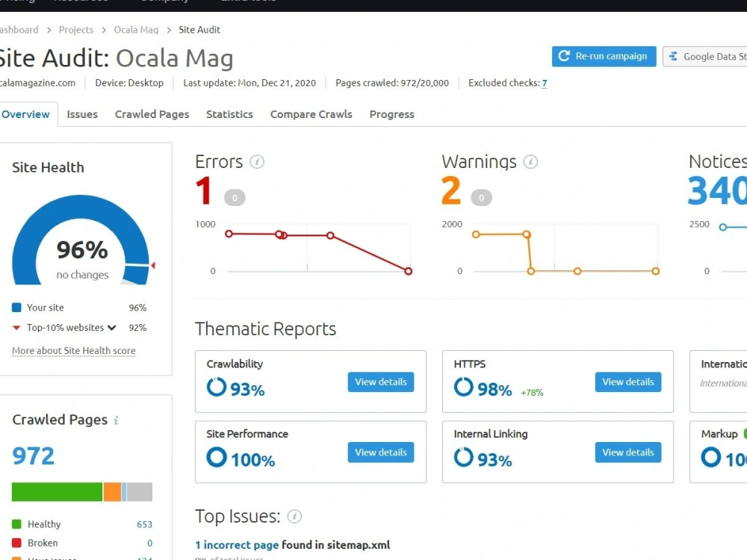The image size is (747, 560).
Task: Go to the Progress tab
Action: 392,114
